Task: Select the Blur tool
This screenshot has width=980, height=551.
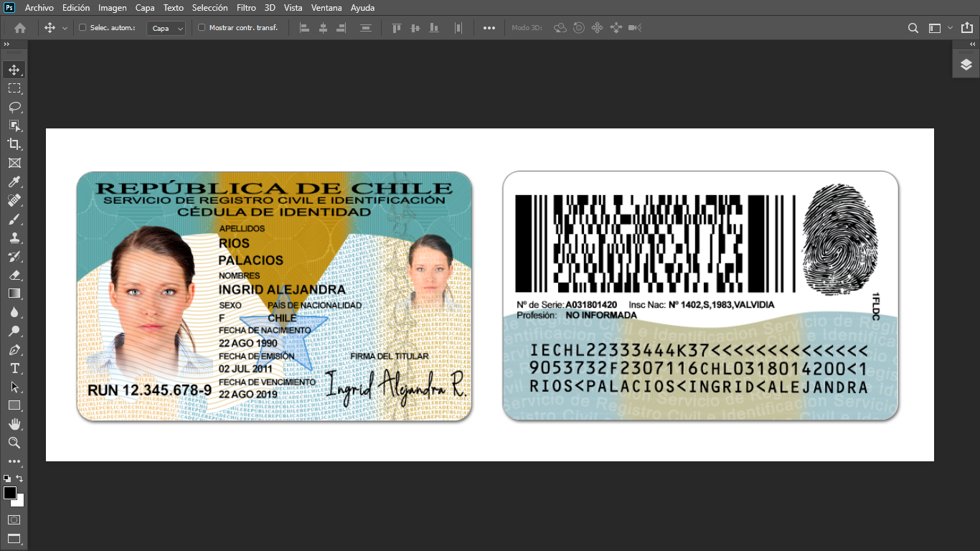Action: click(14, 312)
